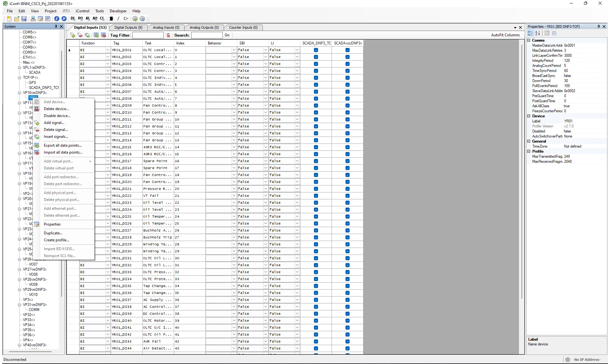The image size is (608, 364).
Task: Open the iControl menu
Action: 82,11
